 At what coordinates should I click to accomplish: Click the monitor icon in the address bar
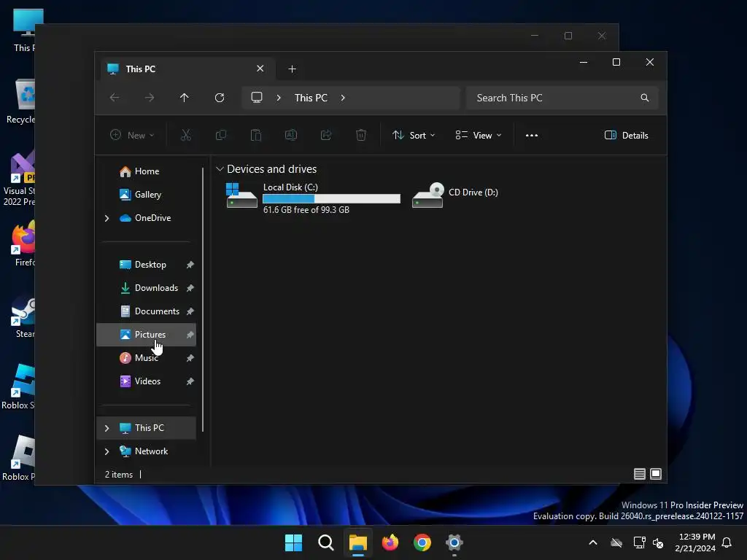click(x=257, y=98)
